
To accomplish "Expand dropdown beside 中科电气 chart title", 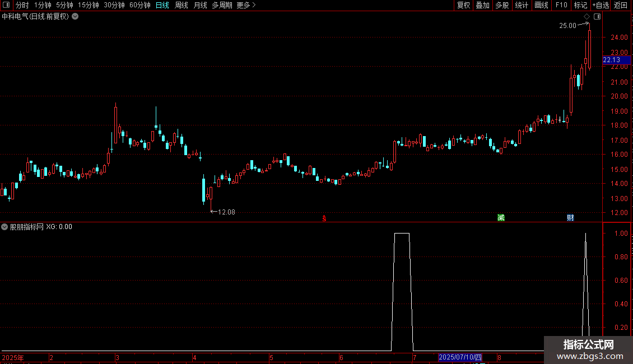I will (x=75, y=17).
